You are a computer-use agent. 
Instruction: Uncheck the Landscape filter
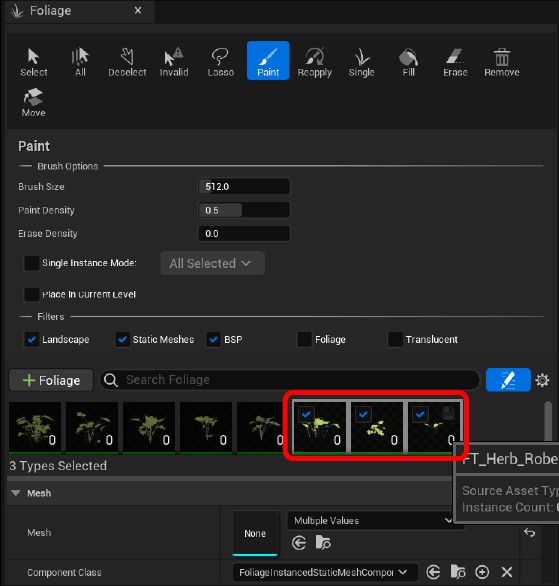[x=31, y=339]
